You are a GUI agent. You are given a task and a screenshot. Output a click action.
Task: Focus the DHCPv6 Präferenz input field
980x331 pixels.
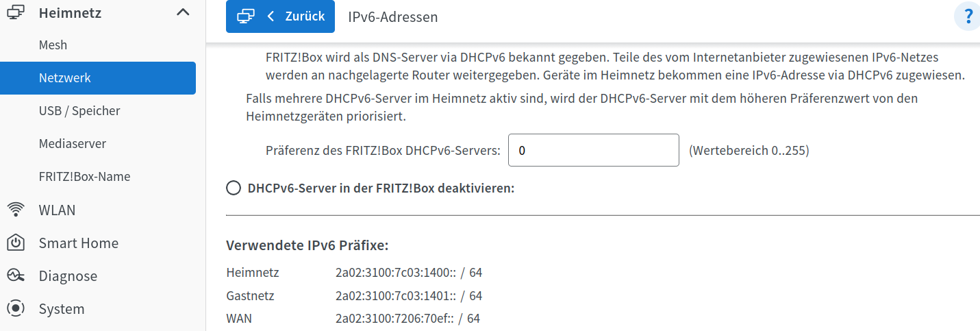coord(593,150)
